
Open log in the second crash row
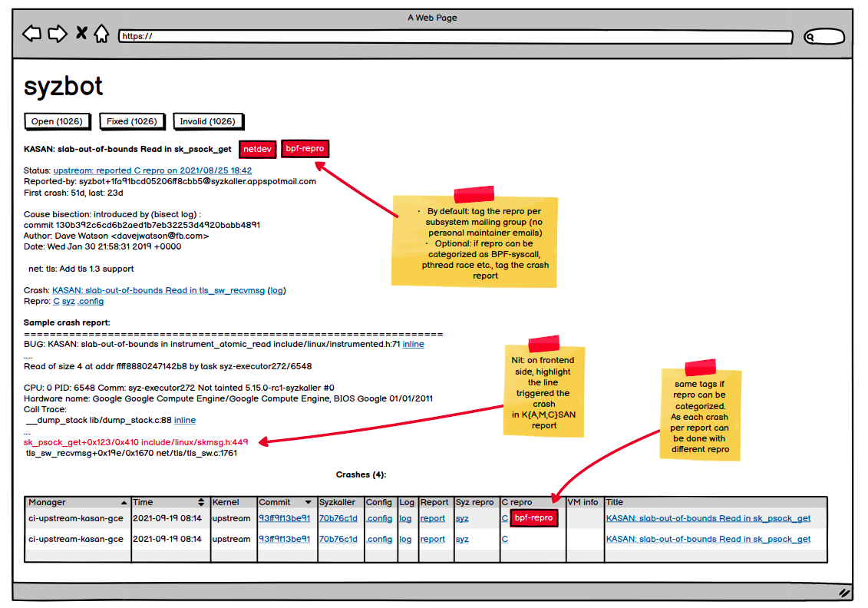coord(405,539)
